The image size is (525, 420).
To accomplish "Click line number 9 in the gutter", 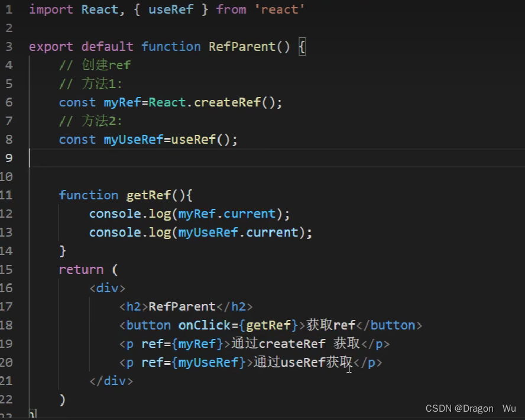I will coord(9,158).
